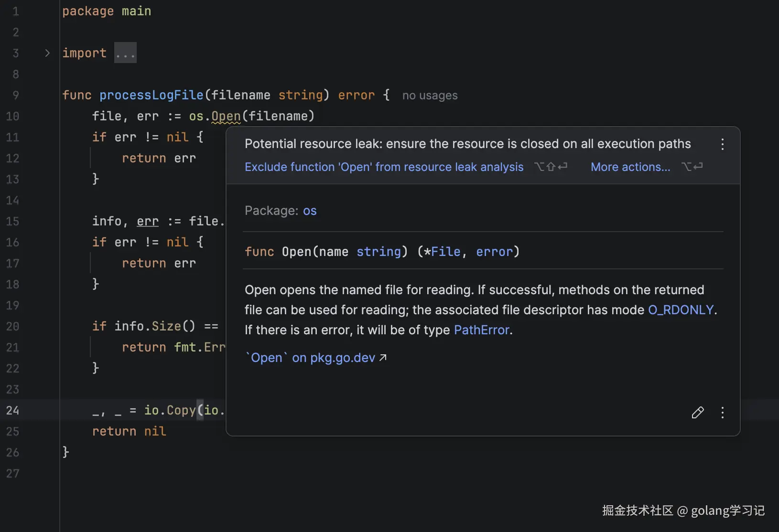This screenshot has width=779, height=532.
Task: Expand folded import ellipsis placeholder
Action: click(x=125, y=53)
